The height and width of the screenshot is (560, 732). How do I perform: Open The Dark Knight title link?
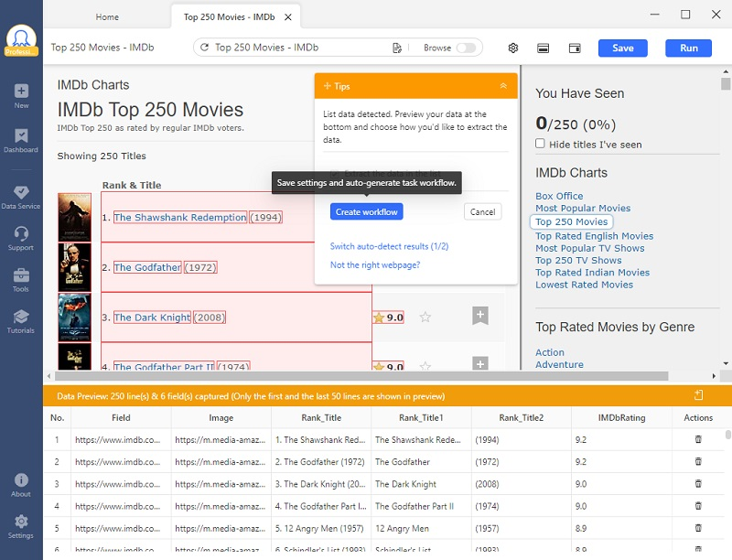(152, 318)
